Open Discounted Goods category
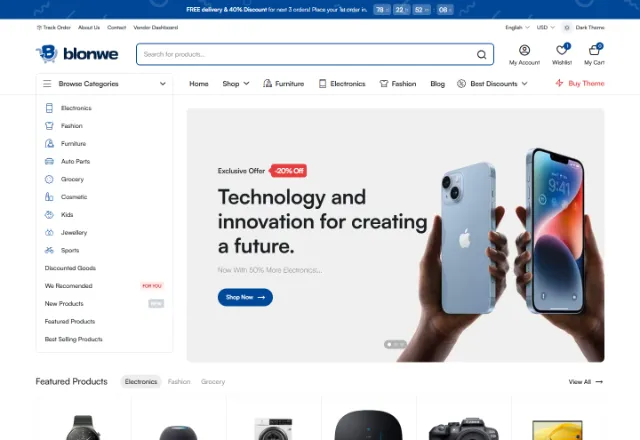Screen dimensions: 640x440 pyautogui.click(x=70, y=268)
